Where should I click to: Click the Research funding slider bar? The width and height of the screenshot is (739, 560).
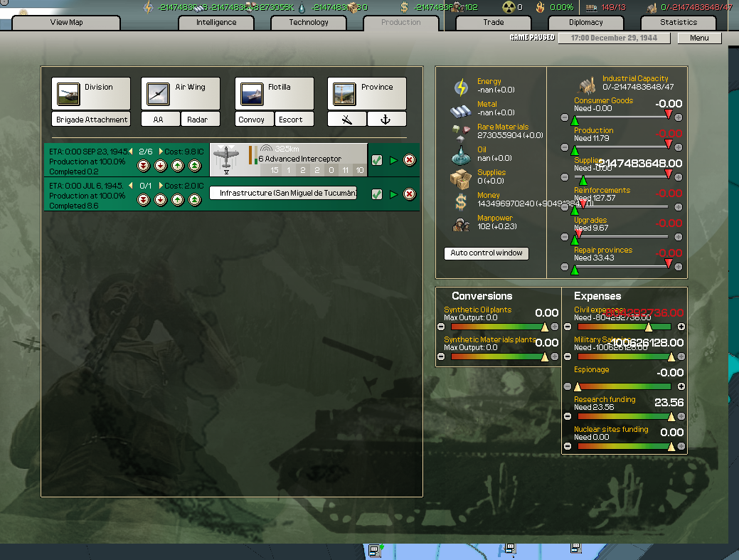624,416
